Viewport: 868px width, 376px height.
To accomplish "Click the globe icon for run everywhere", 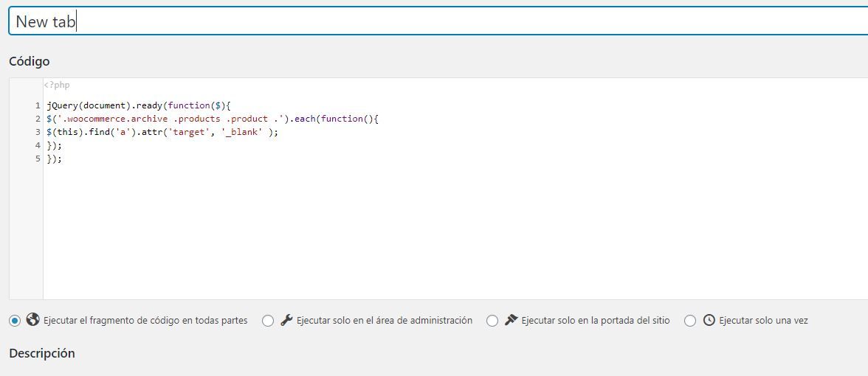I will (x=32, y=320).
